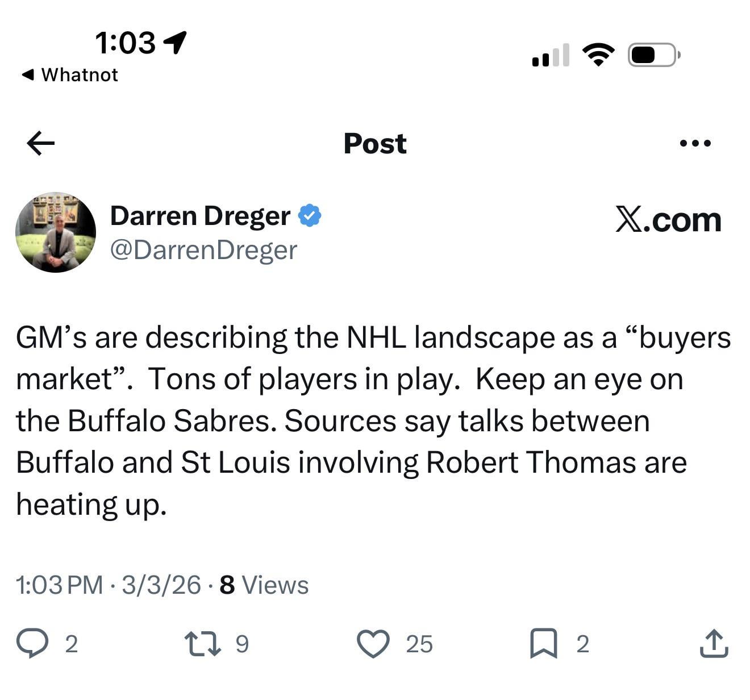The width and height of the screenshot is (750, 700).
Task: Tap the share upload icon
Action: coord(714,644)
